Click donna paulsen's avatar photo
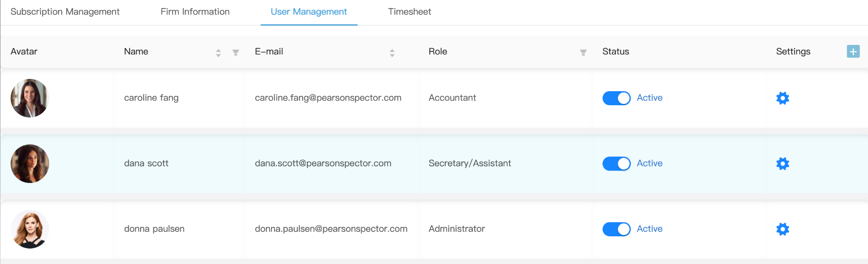The height and width of the screenshot is (264, 868). click(x=29, y=229)
